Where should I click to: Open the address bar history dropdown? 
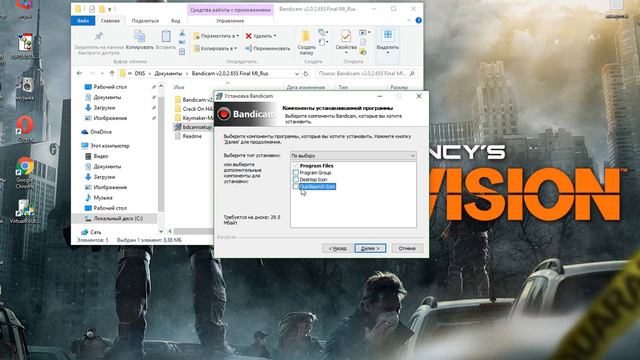point(297,73)
